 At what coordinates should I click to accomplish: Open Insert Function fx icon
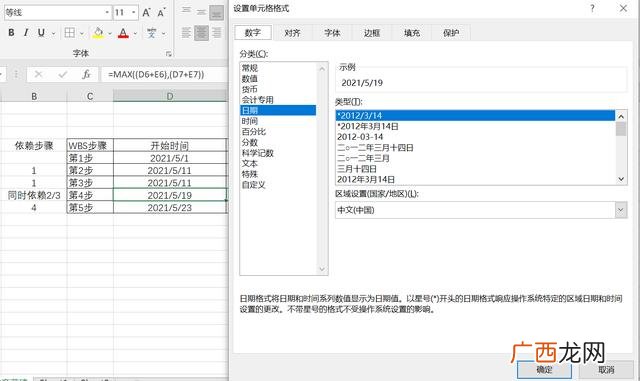86,74
